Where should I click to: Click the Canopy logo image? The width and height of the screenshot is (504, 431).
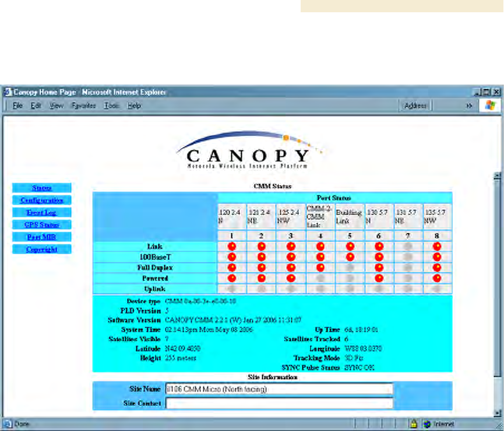(249, 150)
